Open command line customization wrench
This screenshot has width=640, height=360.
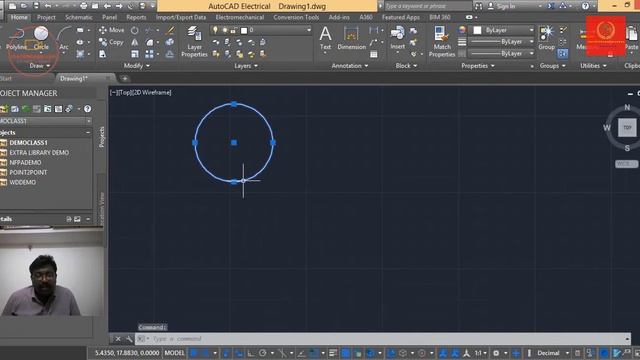[129, 339]
